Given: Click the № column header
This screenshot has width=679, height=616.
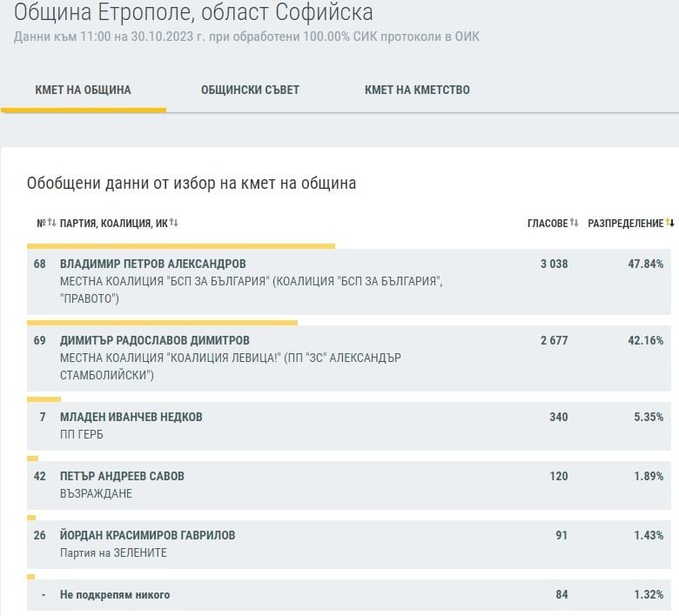Looking at the screenshot, I should [41, 224].
